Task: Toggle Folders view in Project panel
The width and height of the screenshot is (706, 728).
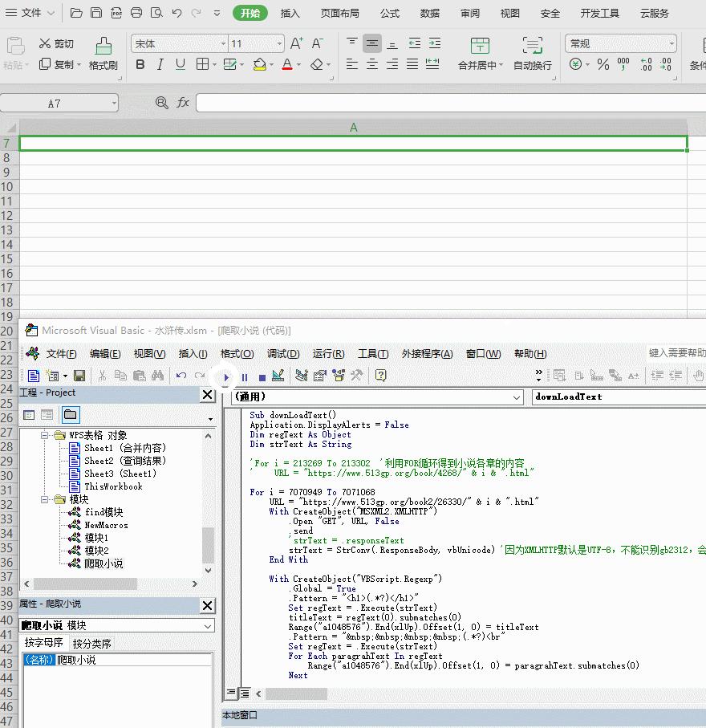Action: 71,415
